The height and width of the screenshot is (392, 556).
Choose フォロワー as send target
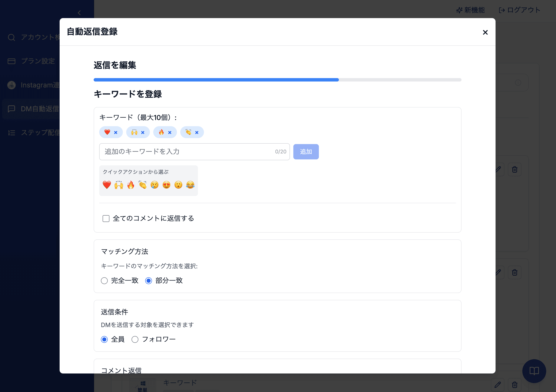135,339
